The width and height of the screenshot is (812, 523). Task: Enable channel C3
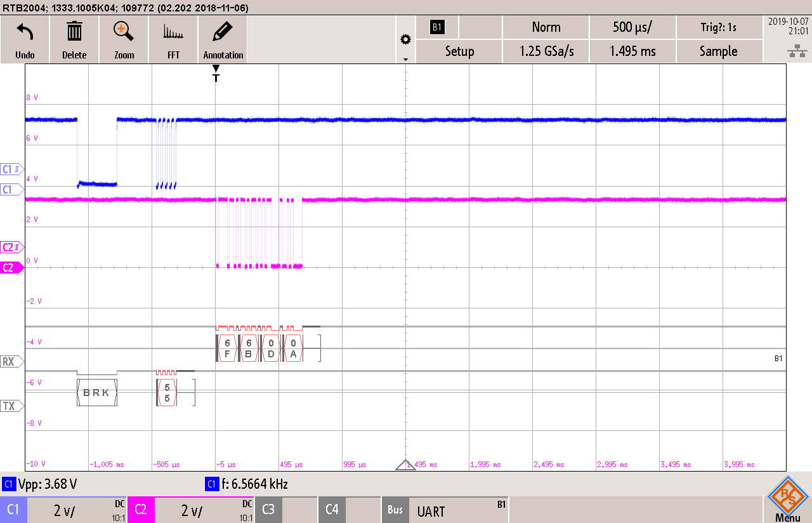268,509
